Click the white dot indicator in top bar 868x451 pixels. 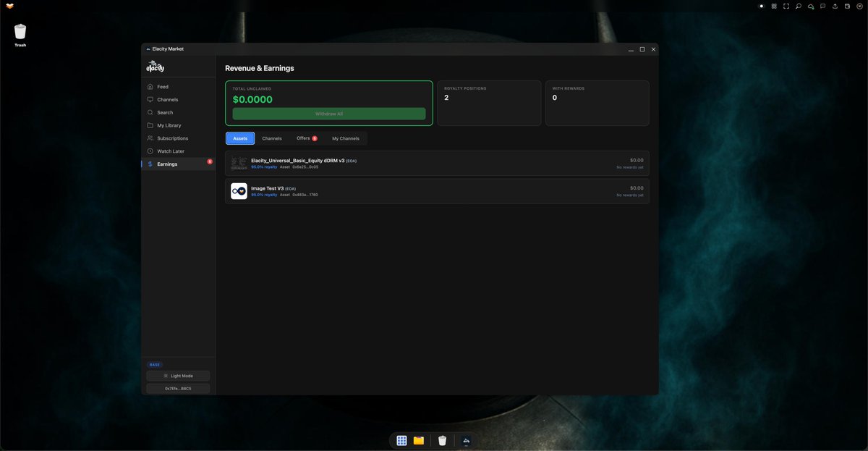point(762,6)
